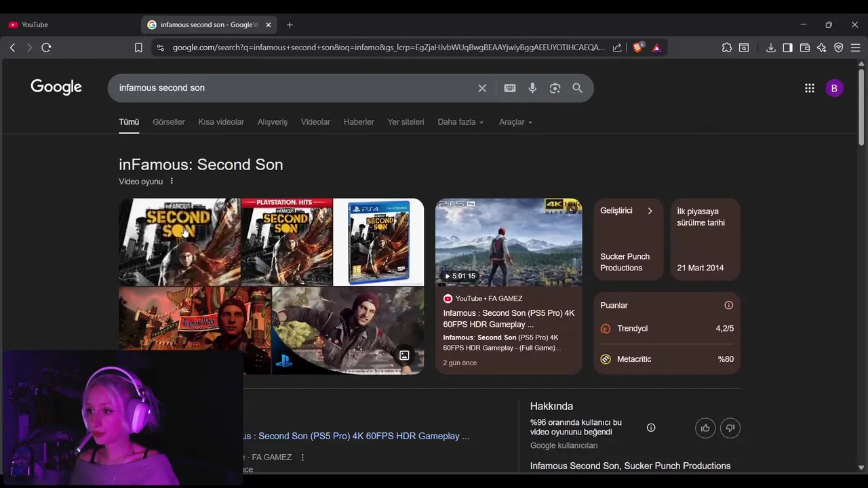
Task: Open Trendyol rating row
Action: (x=667, y=329)
